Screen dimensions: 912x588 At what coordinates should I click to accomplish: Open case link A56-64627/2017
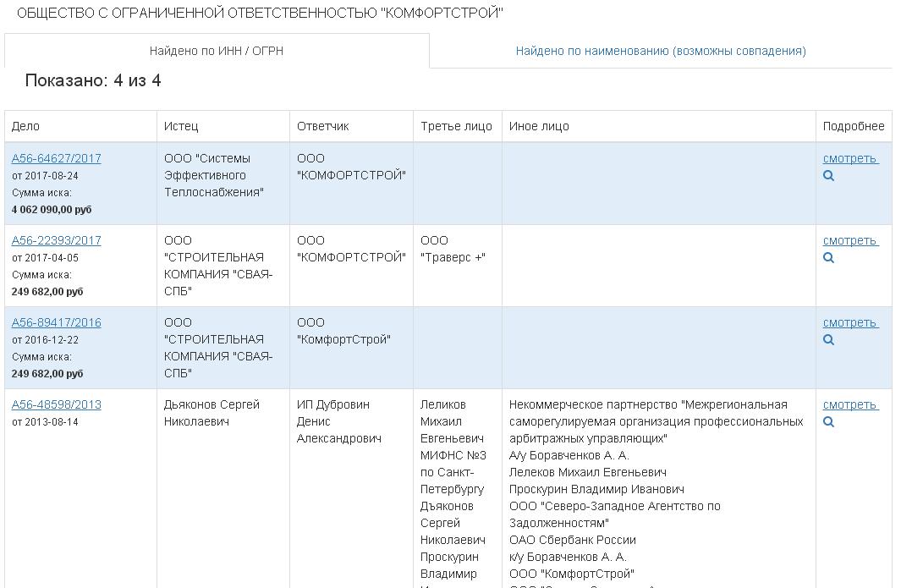click(x=57, y=158)
